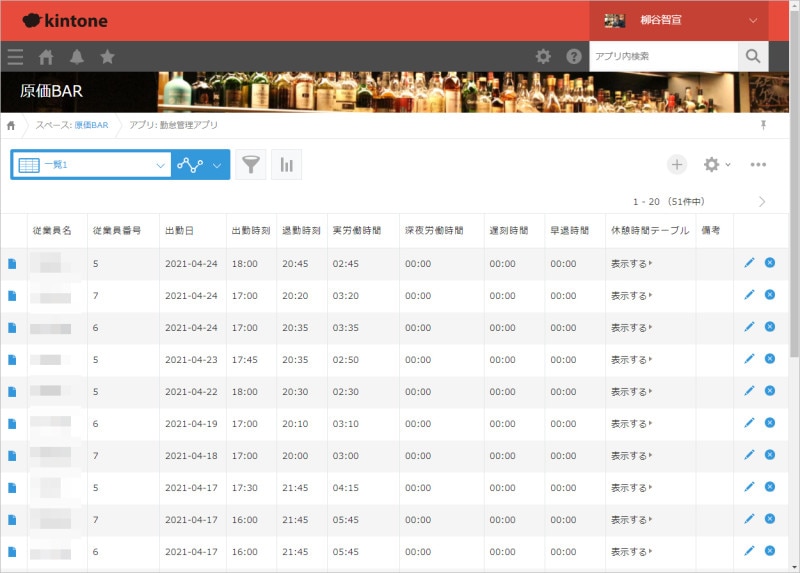
Task: Click the 退勤時刻 column header
Action: 301,231
